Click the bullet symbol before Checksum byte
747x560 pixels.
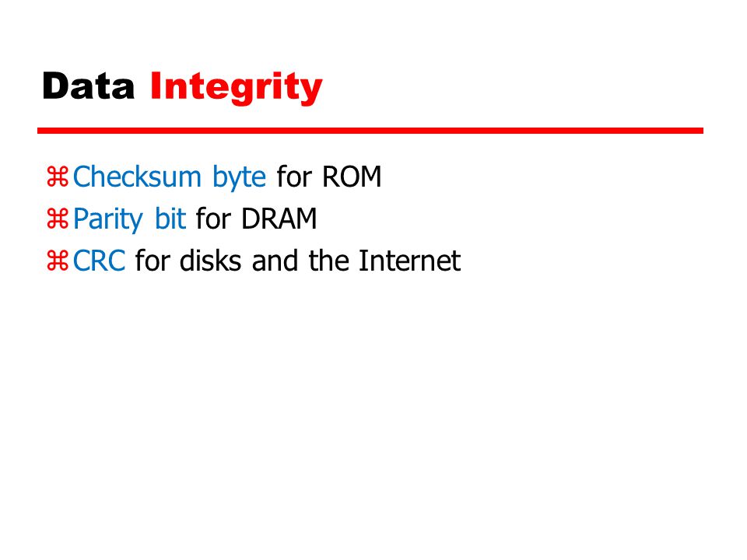[58, 177]
